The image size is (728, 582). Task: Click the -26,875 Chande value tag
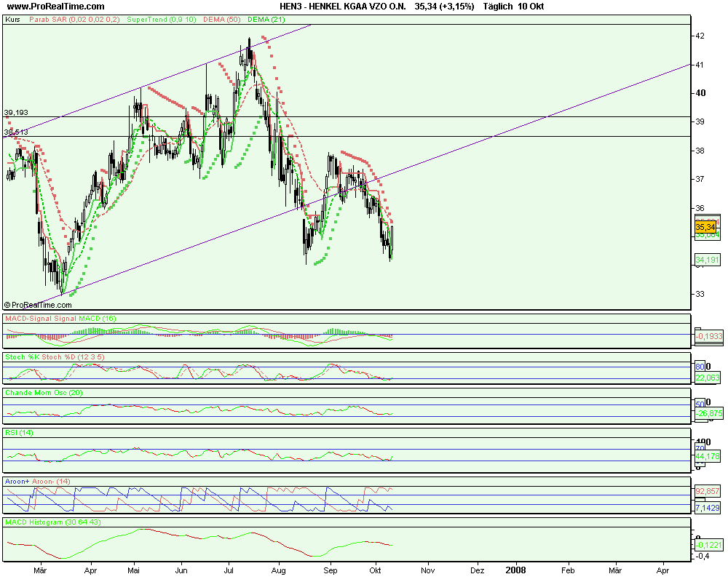point(709,413)
